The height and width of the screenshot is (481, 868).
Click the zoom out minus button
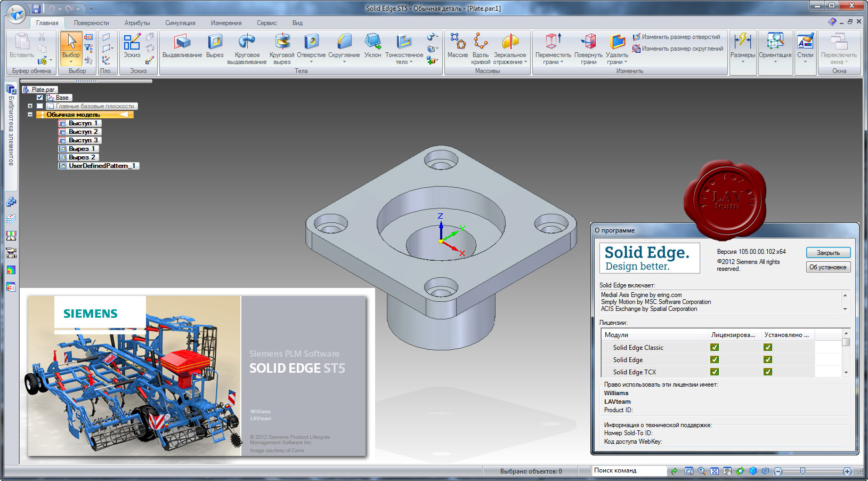coord(778,471)
